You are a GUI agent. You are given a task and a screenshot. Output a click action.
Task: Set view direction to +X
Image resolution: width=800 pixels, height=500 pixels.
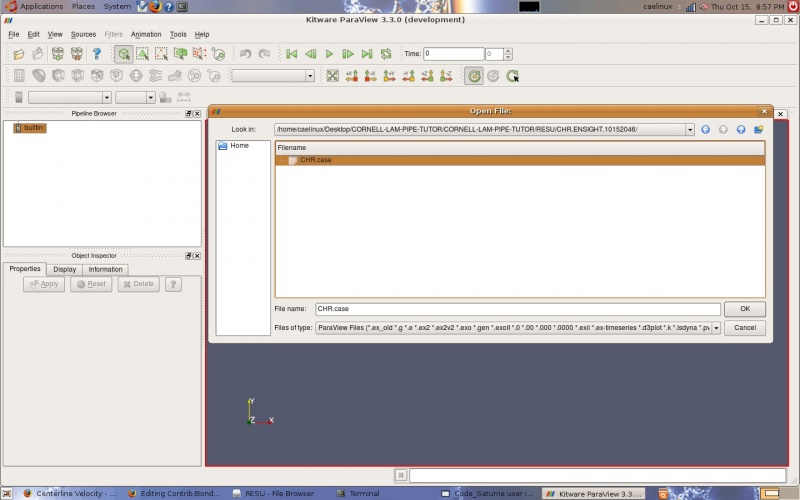352,75
